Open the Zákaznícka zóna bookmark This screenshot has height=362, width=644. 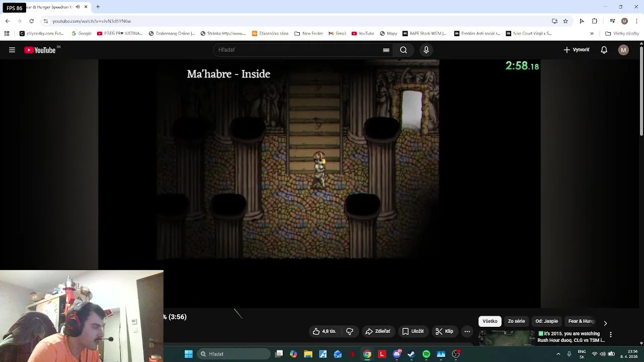[x=270, y=34]
